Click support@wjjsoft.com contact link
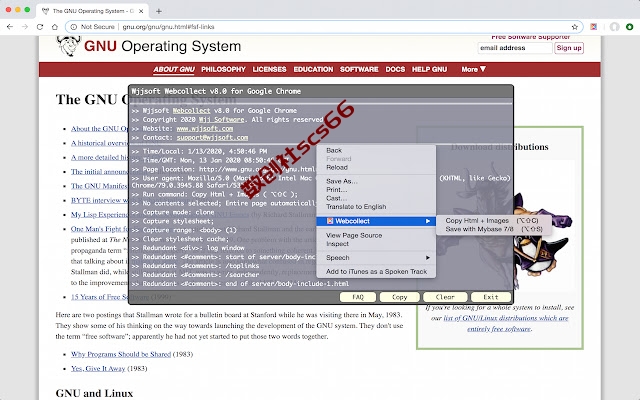 (x=212, y=138)
